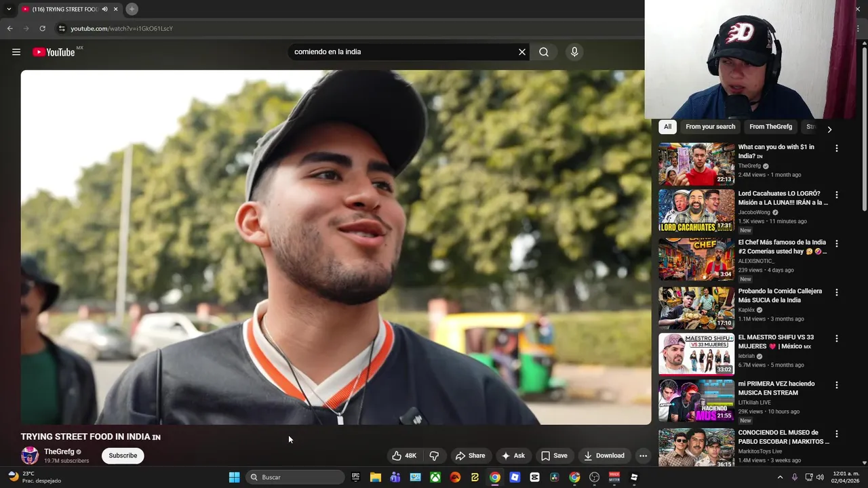
Task: Open thumbnail of 'What can you do with $1'
Action: pyautogui.click(x=696, y=164)
